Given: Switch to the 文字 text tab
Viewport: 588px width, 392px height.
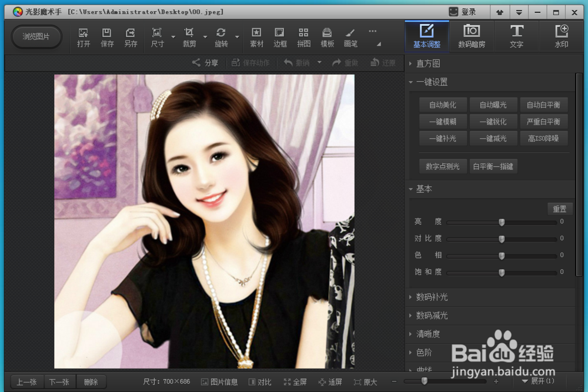Looking at the screenshot, I should (x=516, y=36).
